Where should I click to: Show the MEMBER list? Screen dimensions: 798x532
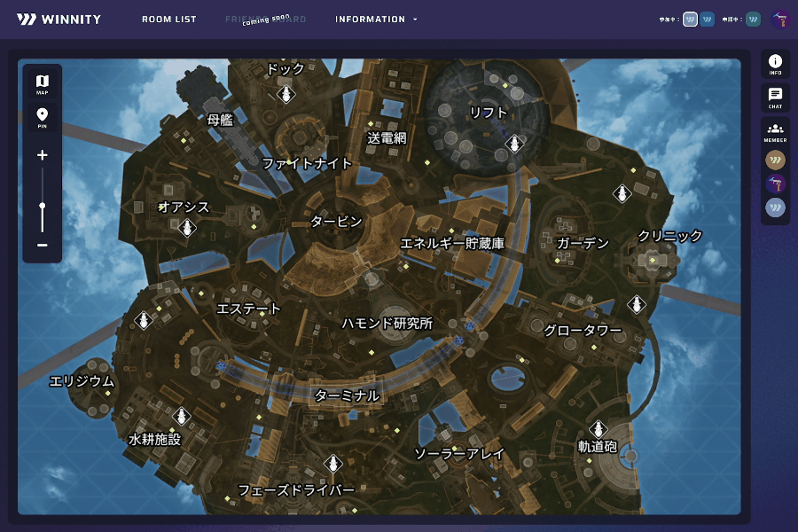tap(775, 132)
